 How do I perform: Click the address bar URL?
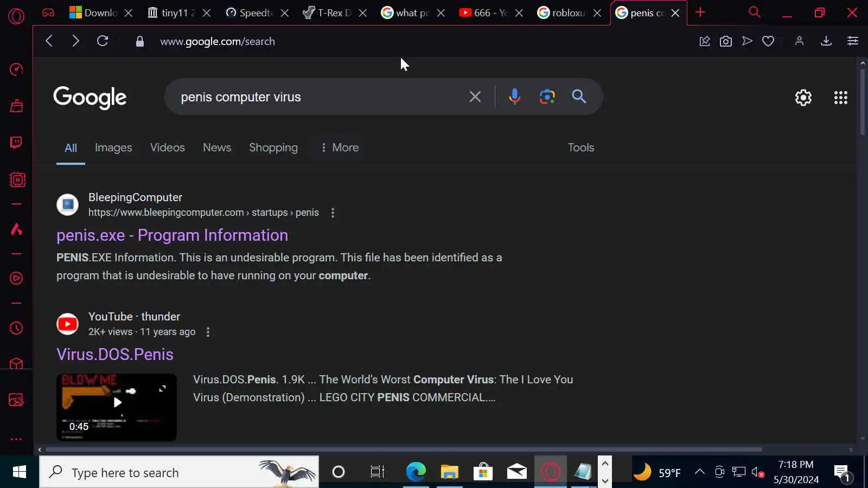pos(218,41)
